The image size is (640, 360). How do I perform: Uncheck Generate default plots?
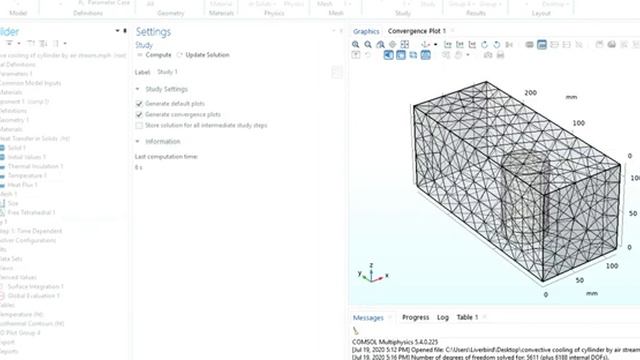[x=139, y=104]
